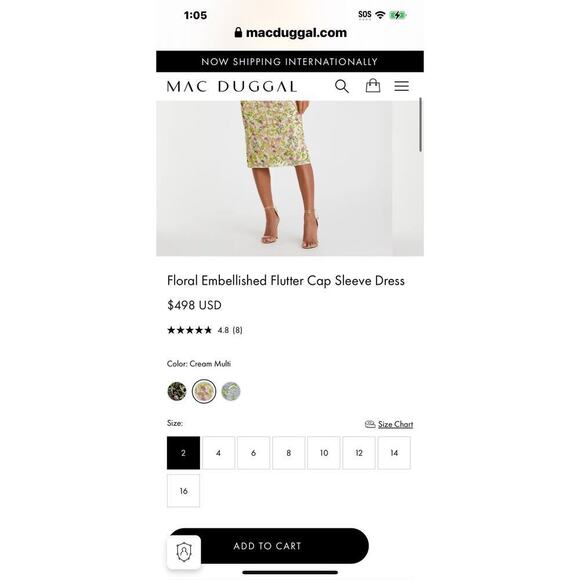Add the dress to cart

point(268,546)
